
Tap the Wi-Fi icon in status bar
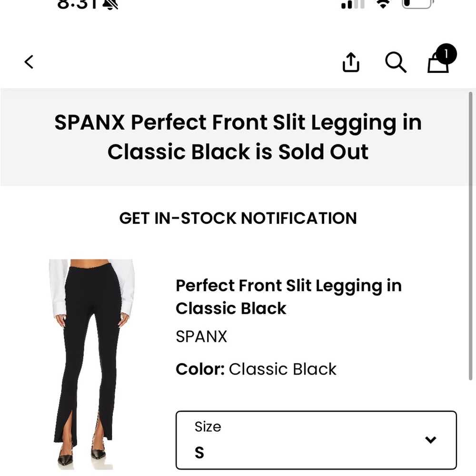[x=384, y=4]
